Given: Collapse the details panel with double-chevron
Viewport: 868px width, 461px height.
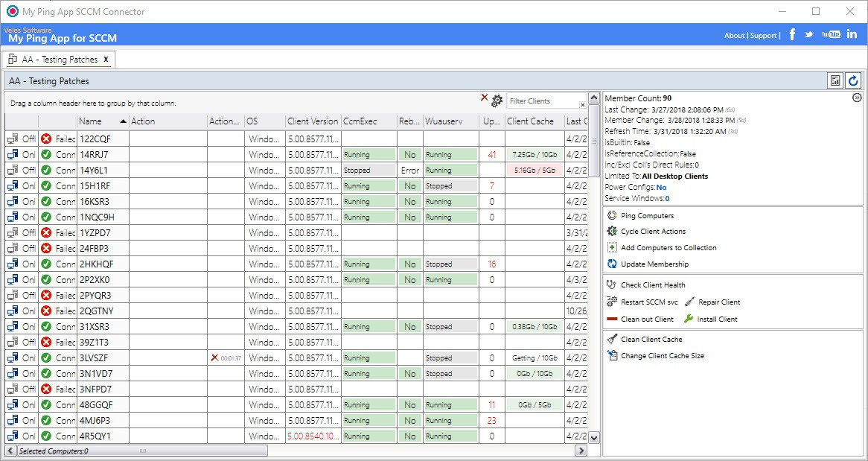Looking at the screenshot, I should pos(857,98).
